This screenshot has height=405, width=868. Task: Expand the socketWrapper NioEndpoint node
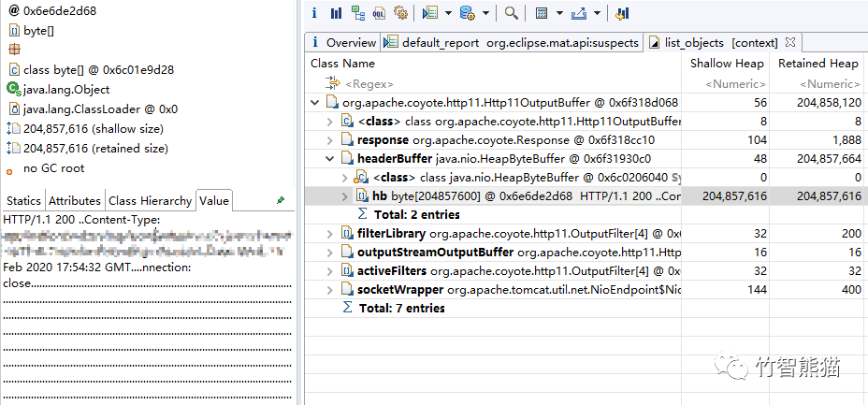[x=330, y=289]
